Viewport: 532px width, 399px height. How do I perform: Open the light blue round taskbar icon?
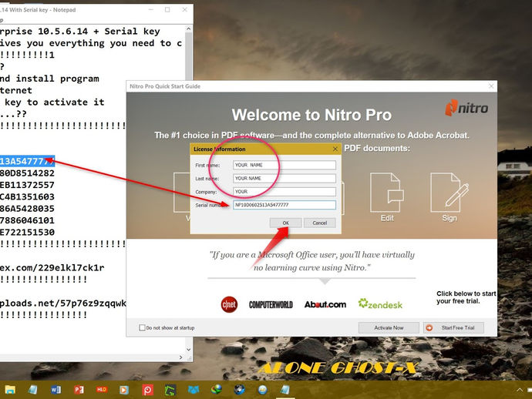click(262, 390)
